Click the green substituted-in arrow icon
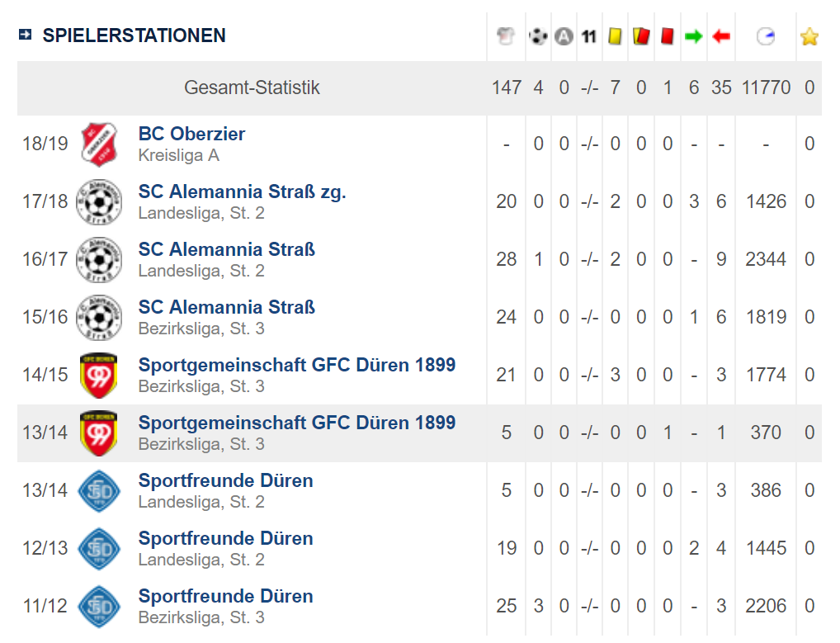The width and height of the screenshot is (840, 643). point(694,36)
